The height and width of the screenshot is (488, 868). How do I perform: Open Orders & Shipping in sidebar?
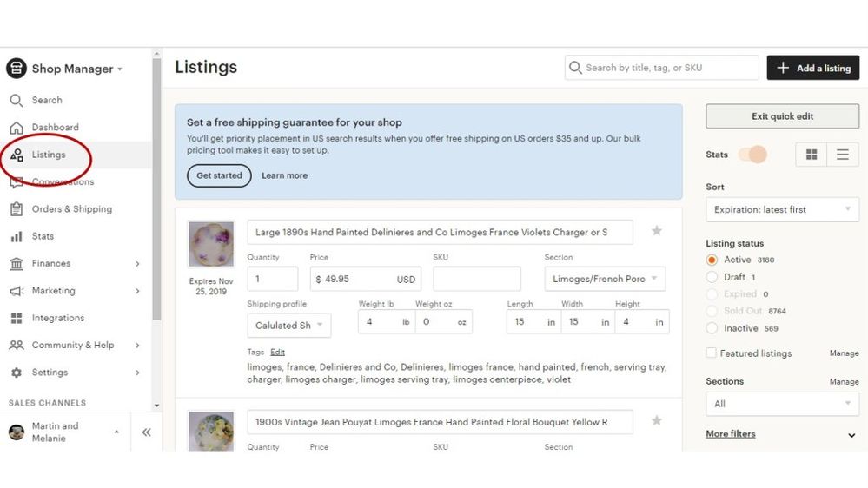pyautogui.click(x=71, y=209)
